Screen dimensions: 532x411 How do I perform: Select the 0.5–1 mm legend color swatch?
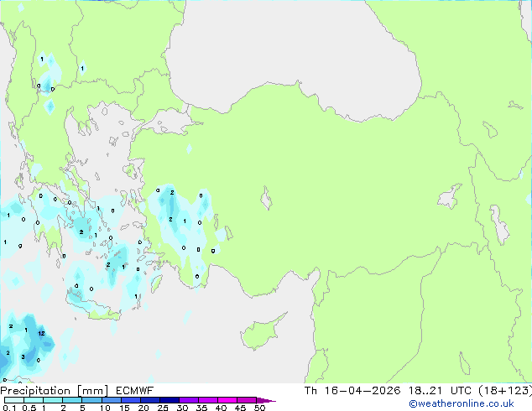coord(34,400)
